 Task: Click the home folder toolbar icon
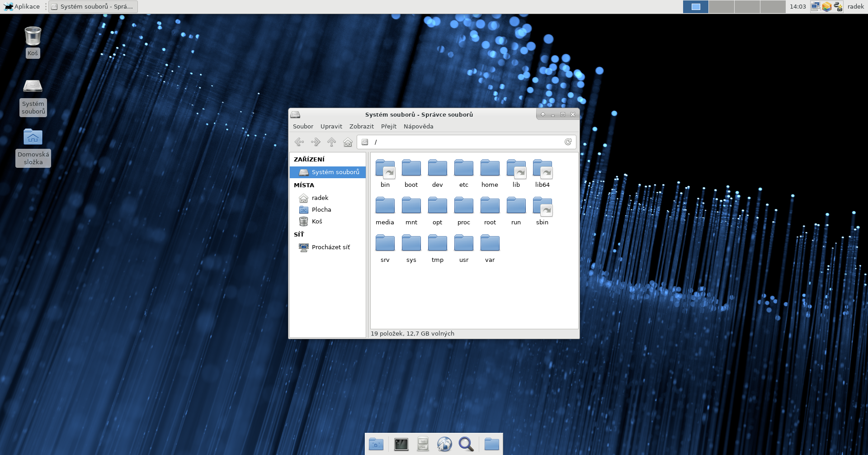tap(348, 142)
